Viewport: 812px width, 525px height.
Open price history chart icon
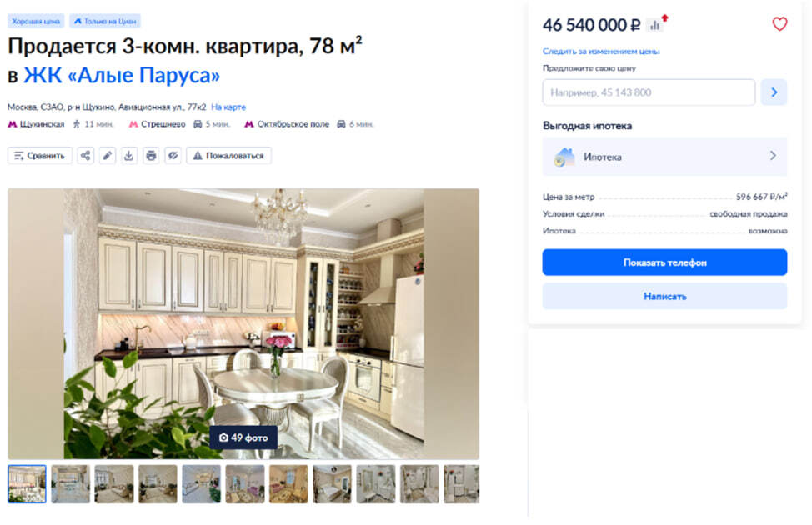click(x=655, y=25)
